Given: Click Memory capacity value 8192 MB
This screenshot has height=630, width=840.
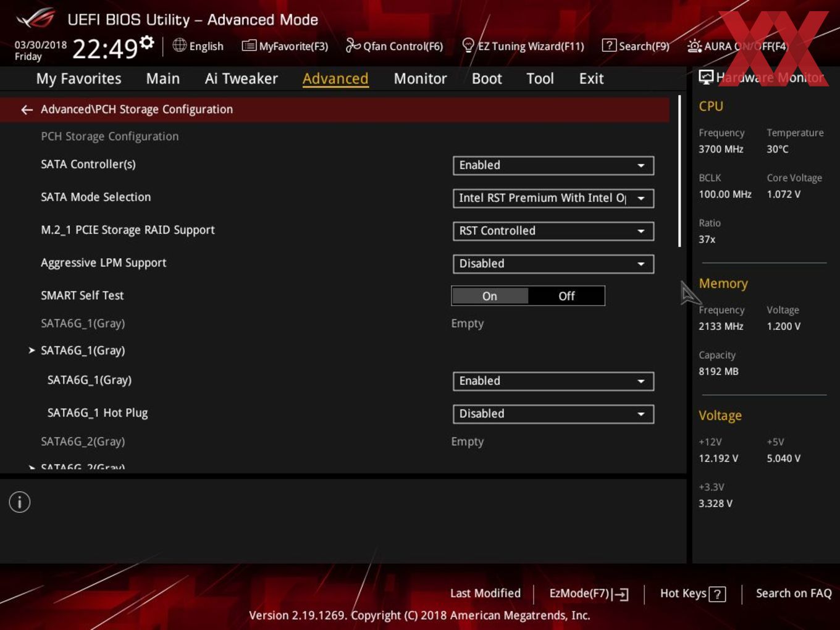Looking at the screenshot, I should click(x=718, y=371).
